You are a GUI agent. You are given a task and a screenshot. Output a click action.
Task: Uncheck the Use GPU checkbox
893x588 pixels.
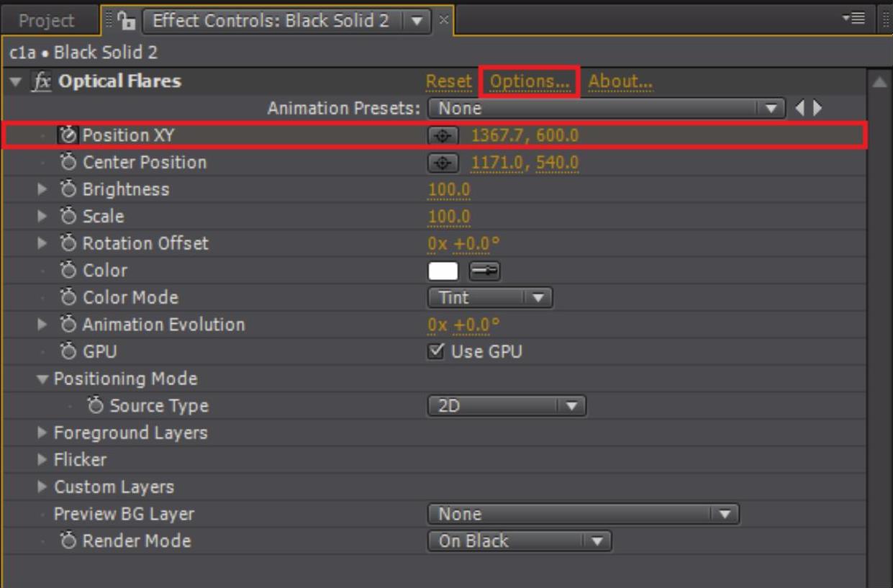tap(435, 351)
